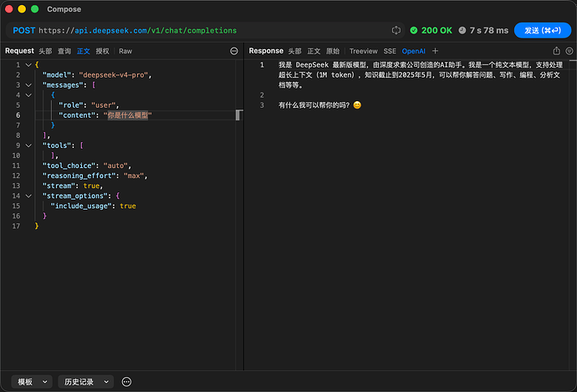Click the clock icon next to response time
This screenshot has height=392, width=577.
pyautogui.click(x=462, y=31)
